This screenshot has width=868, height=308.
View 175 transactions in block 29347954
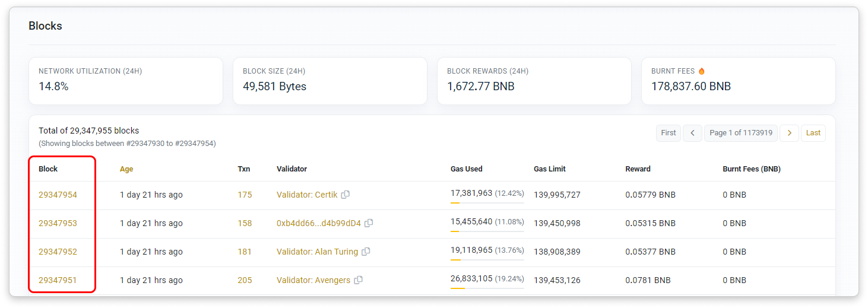click(245, 195)
